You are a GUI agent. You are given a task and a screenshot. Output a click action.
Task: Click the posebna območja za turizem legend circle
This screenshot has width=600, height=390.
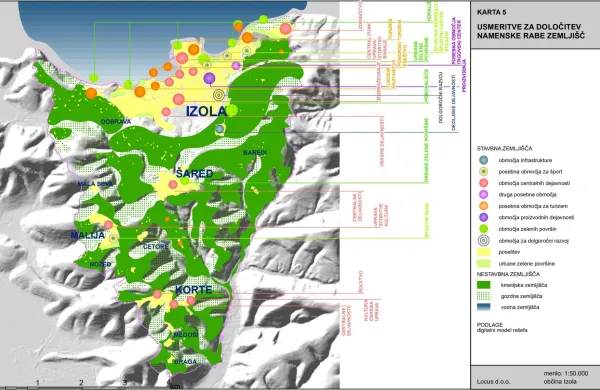click(484, 206)
